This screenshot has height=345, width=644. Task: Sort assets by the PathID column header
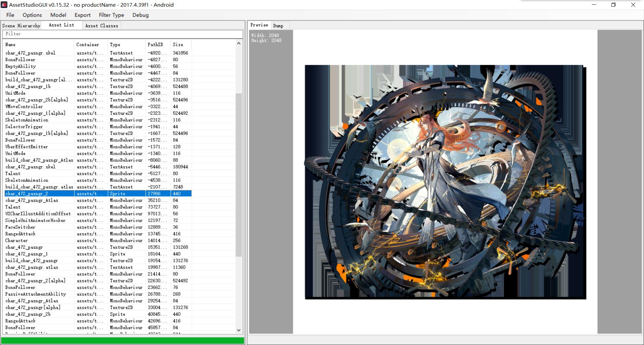point(158,45)
